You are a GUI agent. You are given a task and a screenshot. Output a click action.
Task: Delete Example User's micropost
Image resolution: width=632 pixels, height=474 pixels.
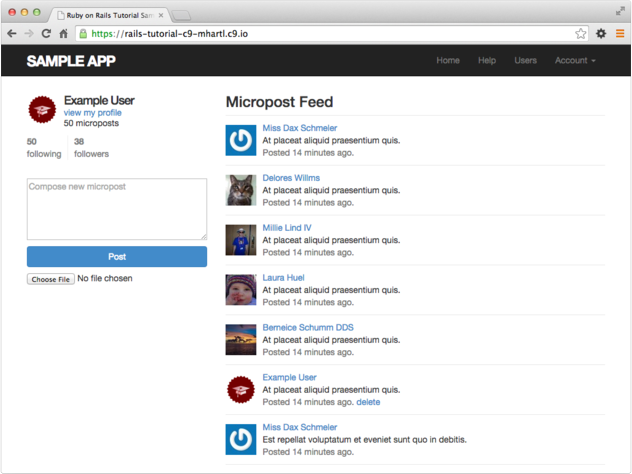(x=368, y=402)
